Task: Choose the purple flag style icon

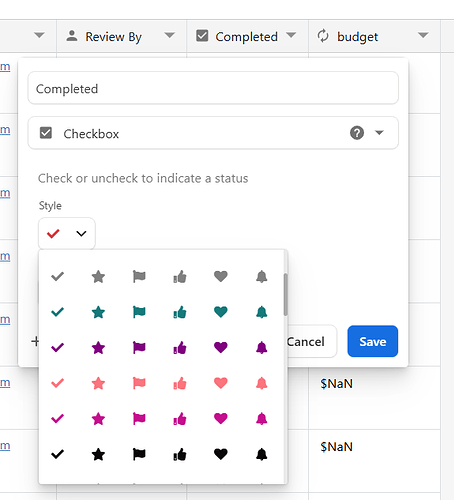Action: point(139,348)
